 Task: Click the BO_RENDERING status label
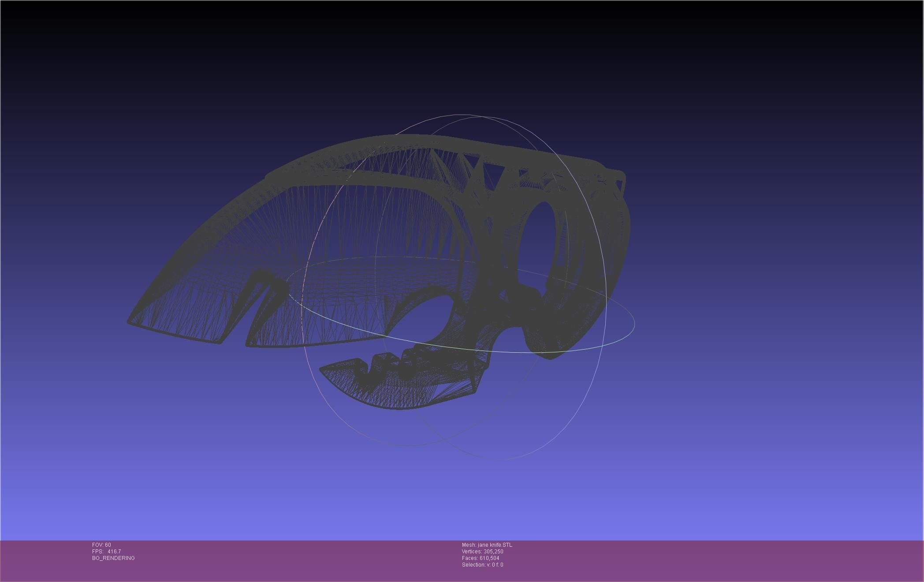pos(113,558)
